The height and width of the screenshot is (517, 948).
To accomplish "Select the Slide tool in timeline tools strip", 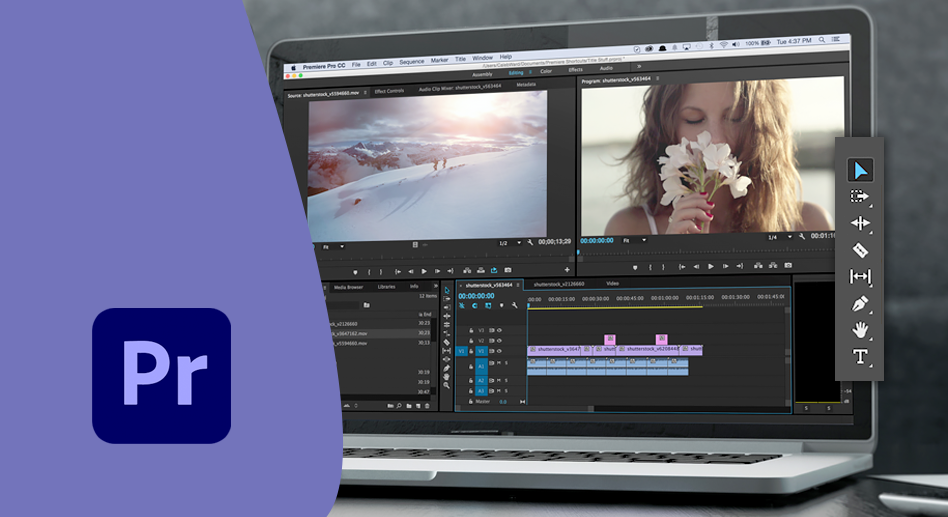I will click(x=446, y=359).
